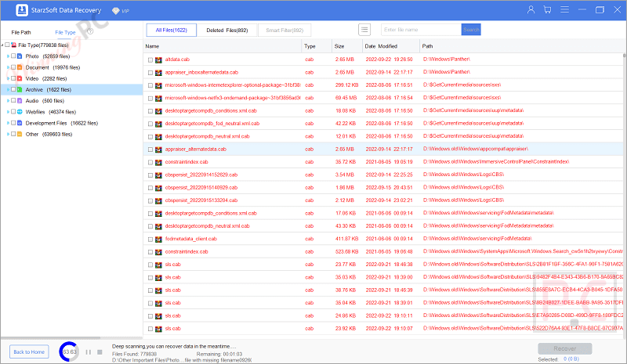
Task: Sort by the Type column header
Action: (317, 46)
